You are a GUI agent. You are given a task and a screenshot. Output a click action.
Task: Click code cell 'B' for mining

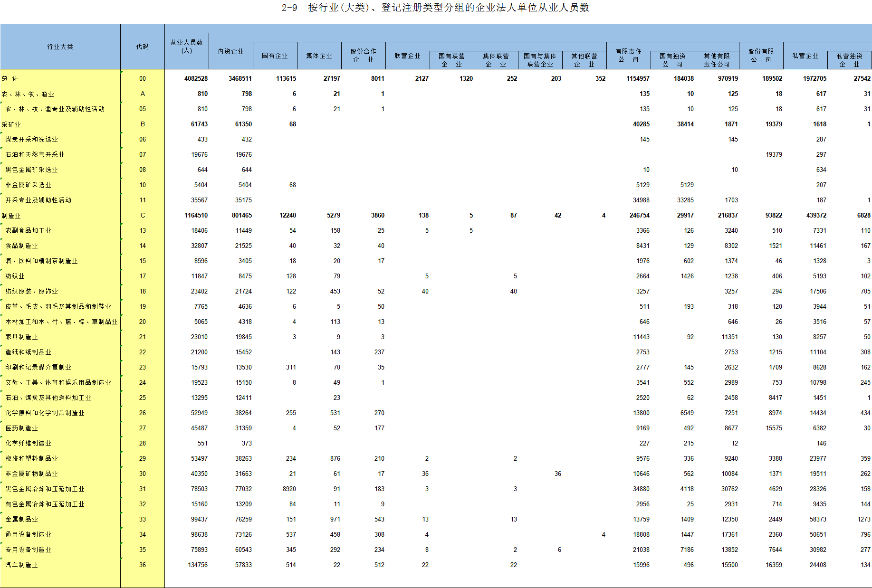click(143, 124)
